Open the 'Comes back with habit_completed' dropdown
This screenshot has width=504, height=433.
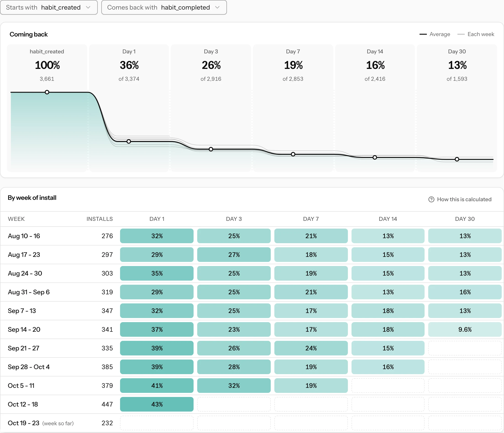click(164, 7)
